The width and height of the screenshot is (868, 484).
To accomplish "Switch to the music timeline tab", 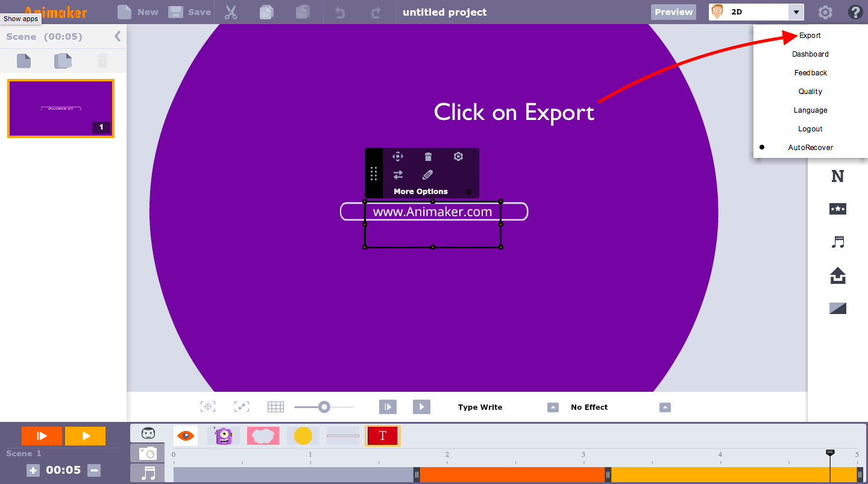I will click(148, 473).
